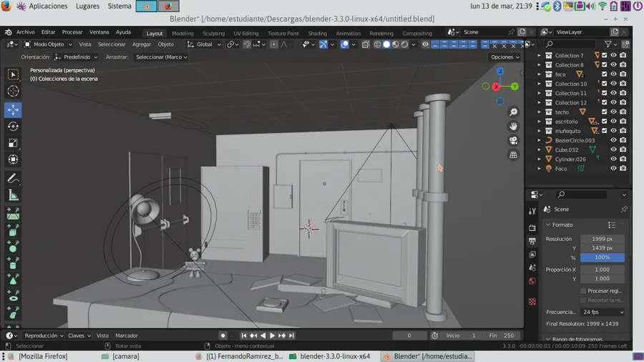Viewport: 644px width, 362px height.
Task: Open the Opciones dropdown
Action: (504, 57)
